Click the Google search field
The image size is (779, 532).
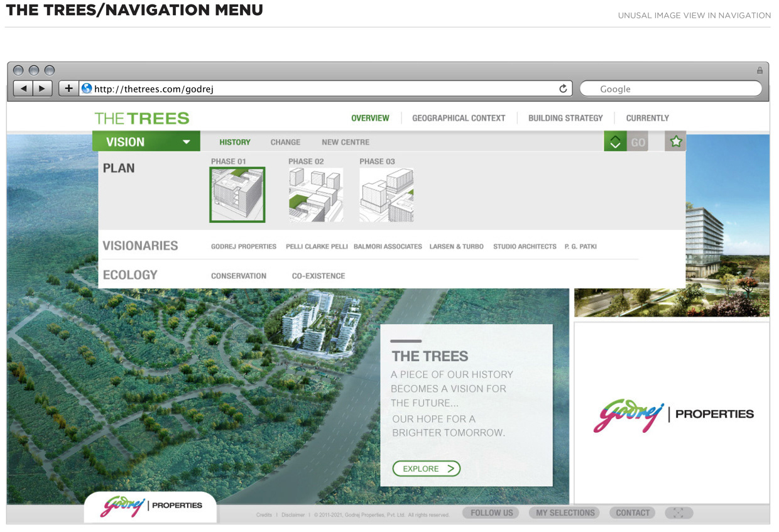(670, 89)
